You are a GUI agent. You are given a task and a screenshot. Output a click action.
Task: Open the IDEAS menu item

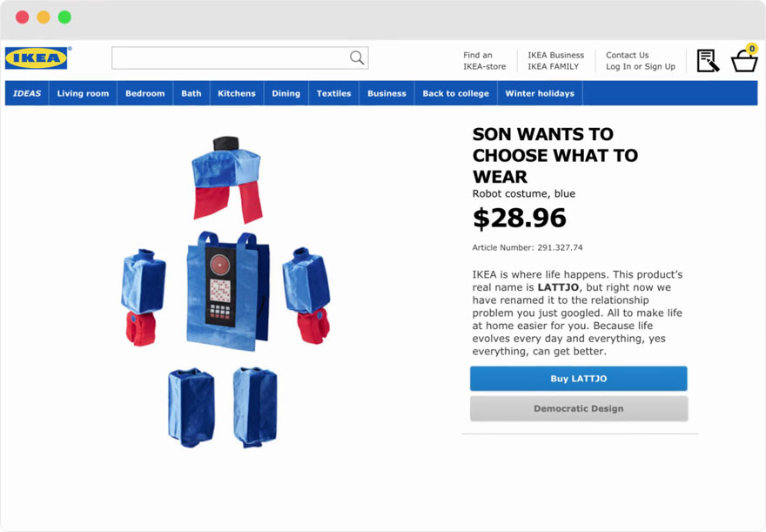(27, 93)
